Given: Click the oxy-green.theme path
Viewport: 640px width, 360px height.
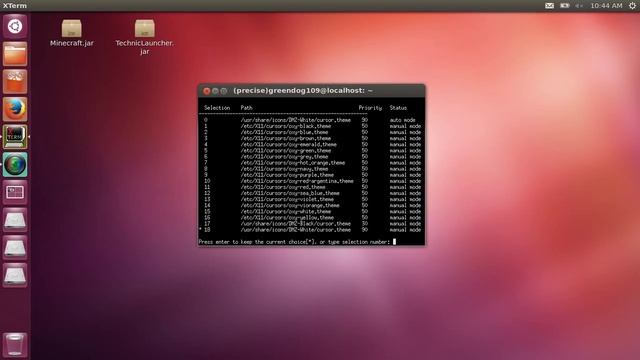Looking at the screenshot, I should point(286,151).
